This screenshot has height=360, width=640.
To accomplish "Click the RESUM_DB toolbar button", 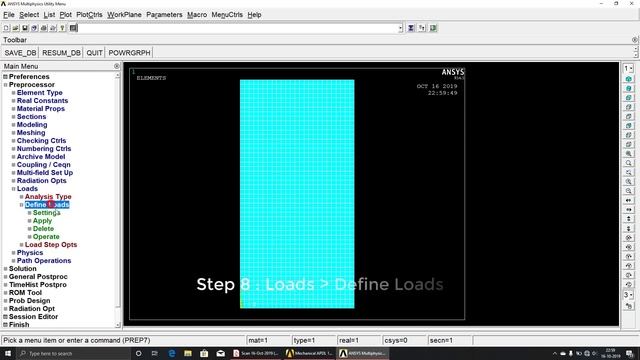I will point(61,53).
